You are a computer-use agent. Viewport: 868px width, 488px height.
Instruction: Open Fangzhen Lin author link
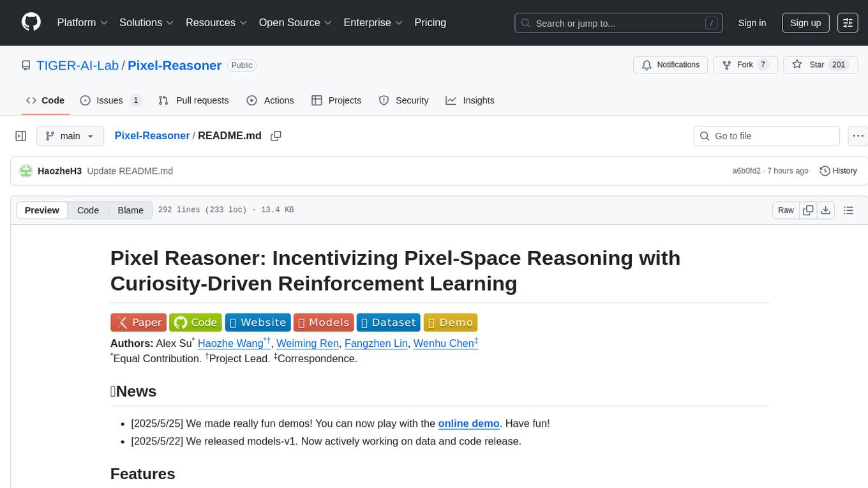376,343
